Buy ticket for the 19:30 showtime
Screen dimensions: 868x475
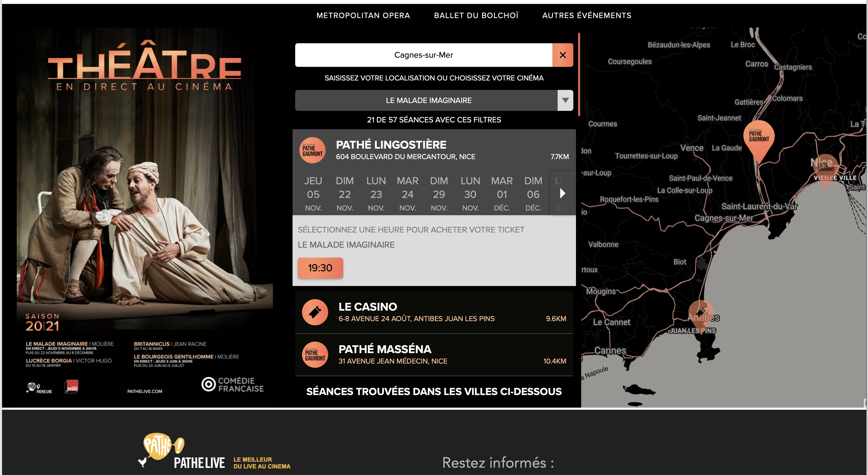click(x=320, y=268)
